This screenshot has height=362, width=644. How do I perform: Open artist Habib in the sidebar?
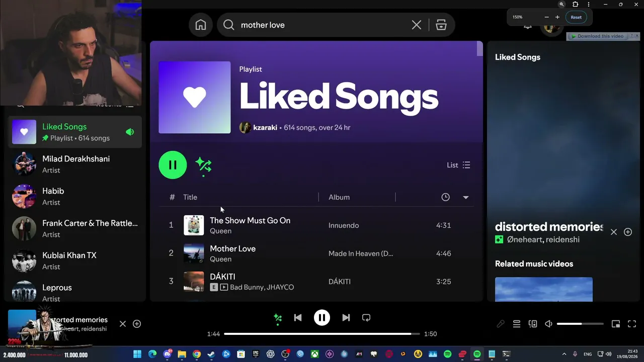pos(75,196)
